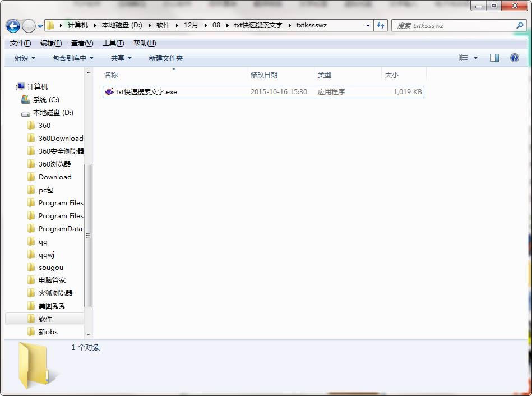Image resolution: width=532 pixels, height=396 pixels.
Task: Click the navigation pane scrollbar down arrow
Action: [89, 334]
